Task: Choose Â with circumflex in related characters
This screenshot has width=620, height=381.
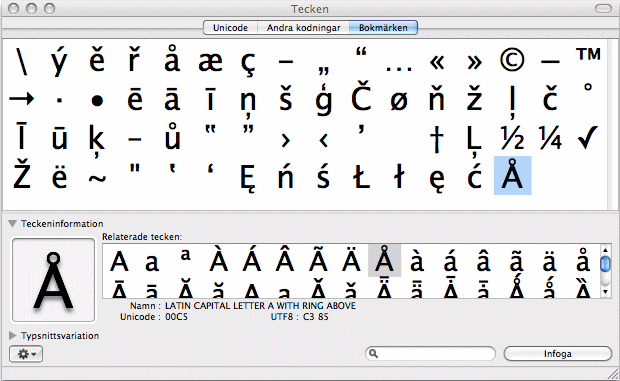Action: [x=285, y=259]
